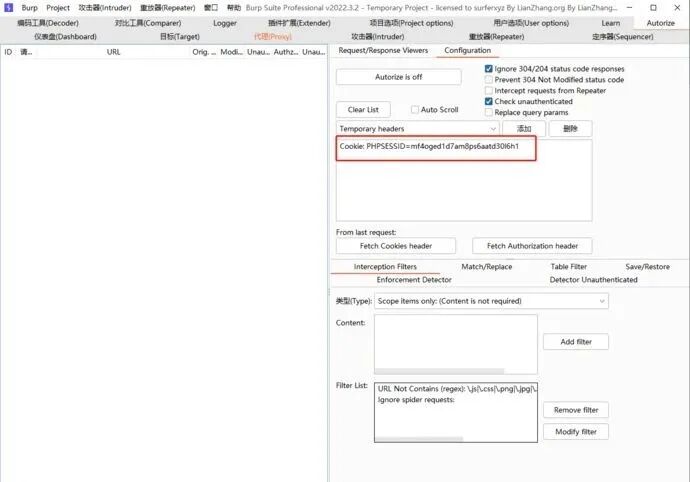Screen dimensions: 690x482
Task: Switch to the Target tab
Action: coord(180,37)
